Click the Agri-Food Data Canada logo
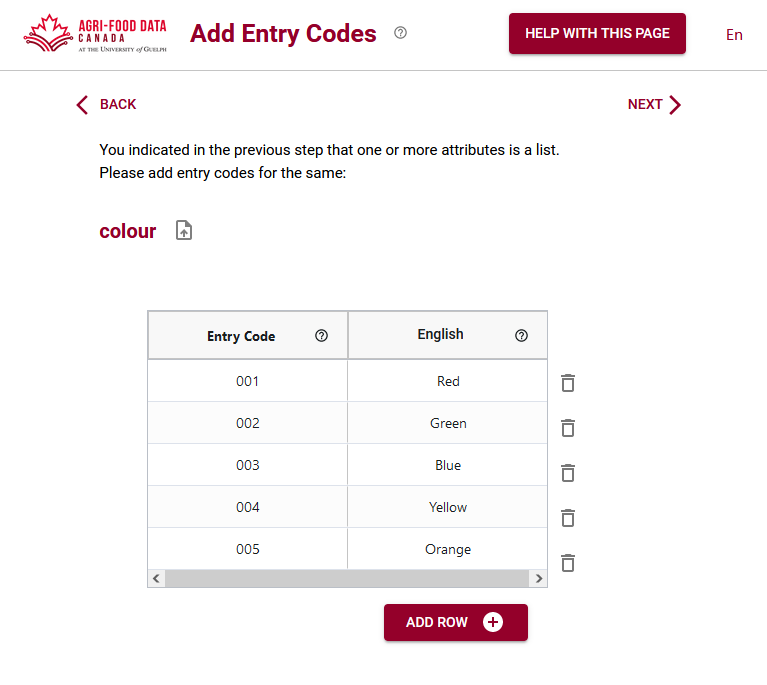Viewport: 767px width, 685px height. pyautogui.click(x=95, y=34)
